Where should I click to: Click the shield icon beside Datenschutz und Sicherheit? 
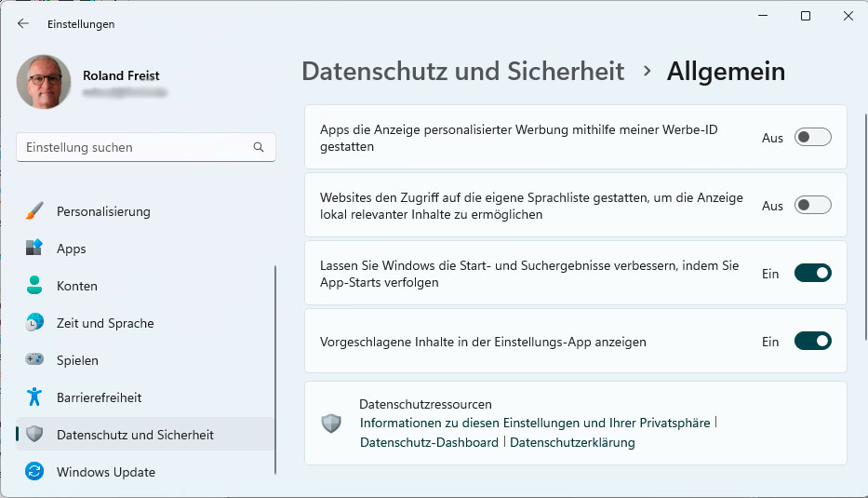(x=34, y=434)
